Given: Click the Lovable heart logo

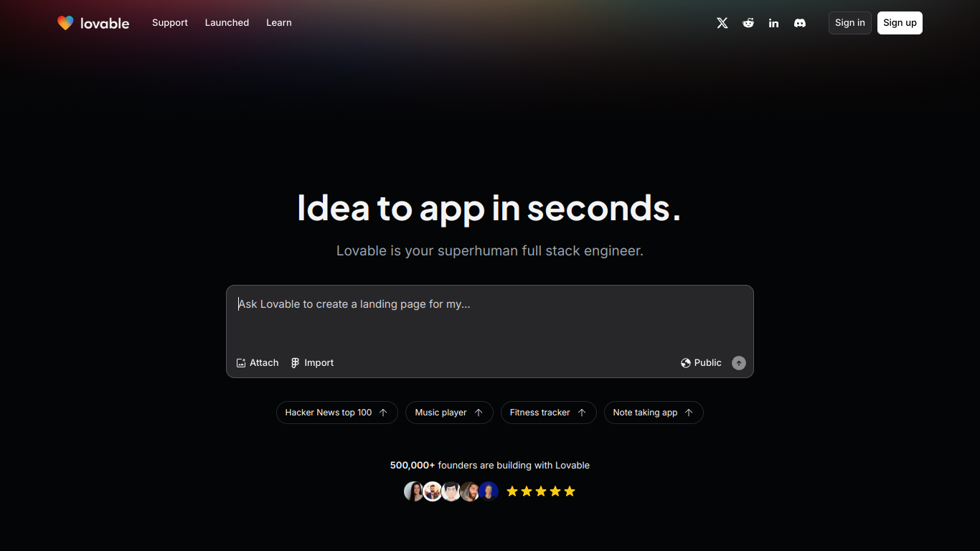Looking at the screenshot, I should coord(66,23).
